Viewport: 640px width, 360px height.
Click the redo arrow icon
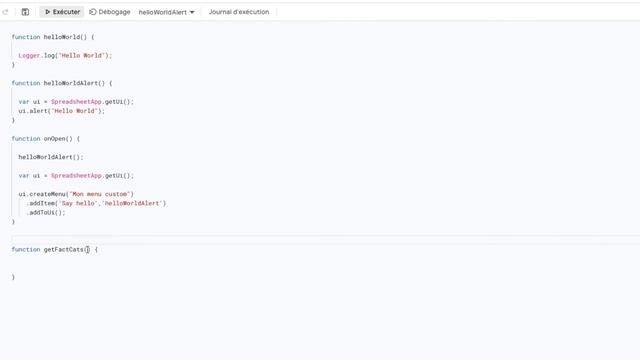5,12
